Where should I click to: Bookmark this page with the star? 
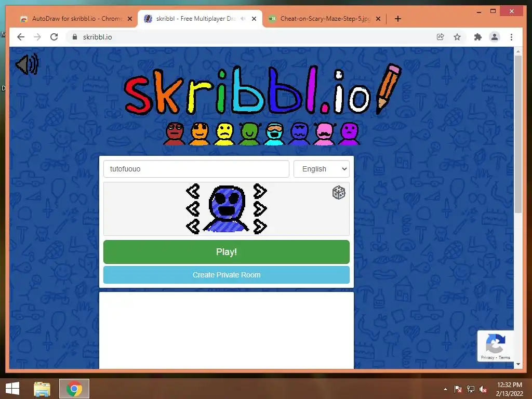(x=457, y=37)
